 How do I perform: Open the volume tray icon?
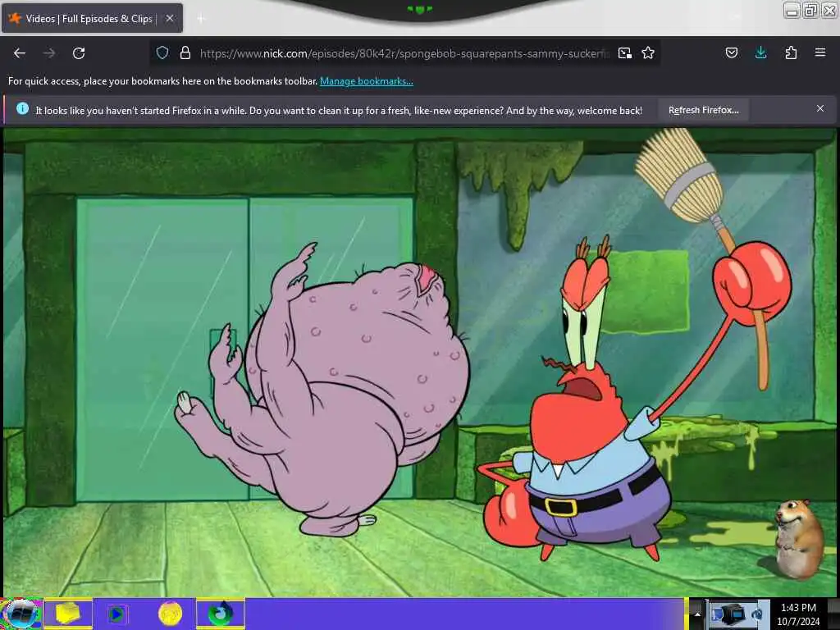(x=757, y=614)
